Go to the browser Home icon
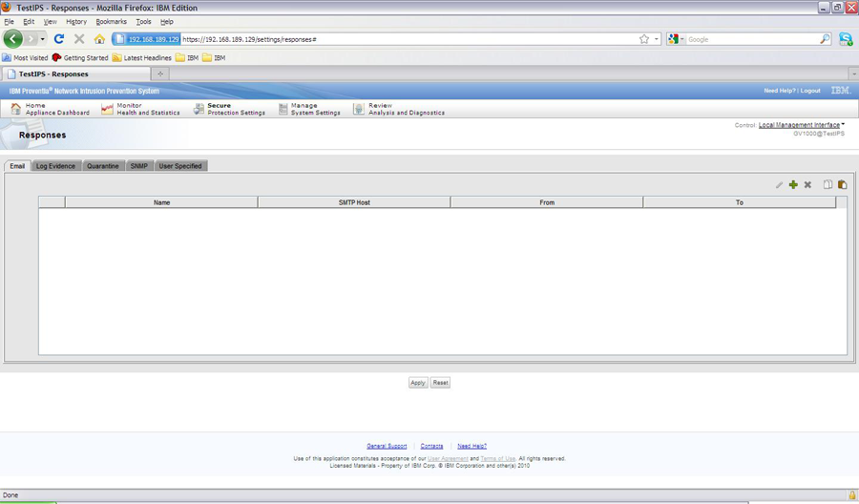 point(99,39)
